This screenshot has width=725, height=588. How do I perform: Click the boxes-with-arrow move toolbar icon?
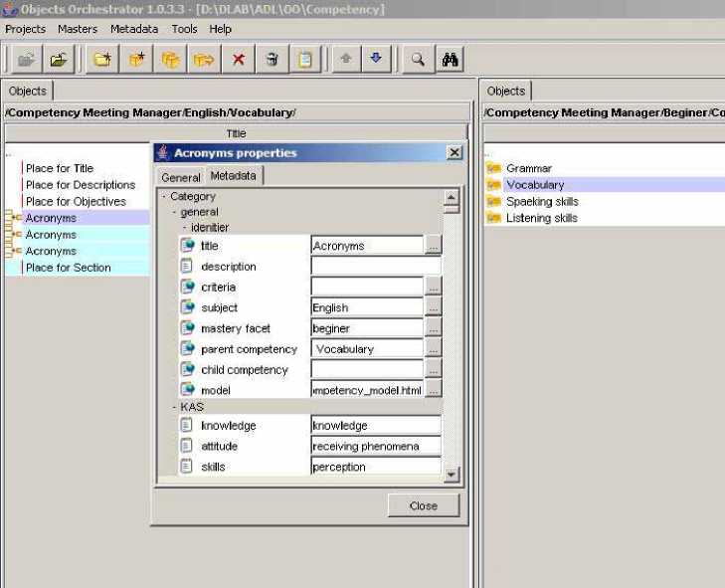[x=204, y=60]
